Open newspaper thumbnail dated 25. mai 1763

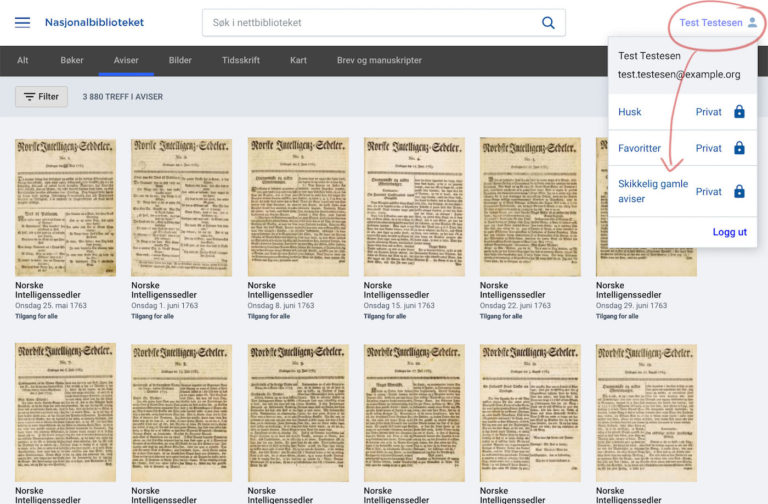coord(65,207)
